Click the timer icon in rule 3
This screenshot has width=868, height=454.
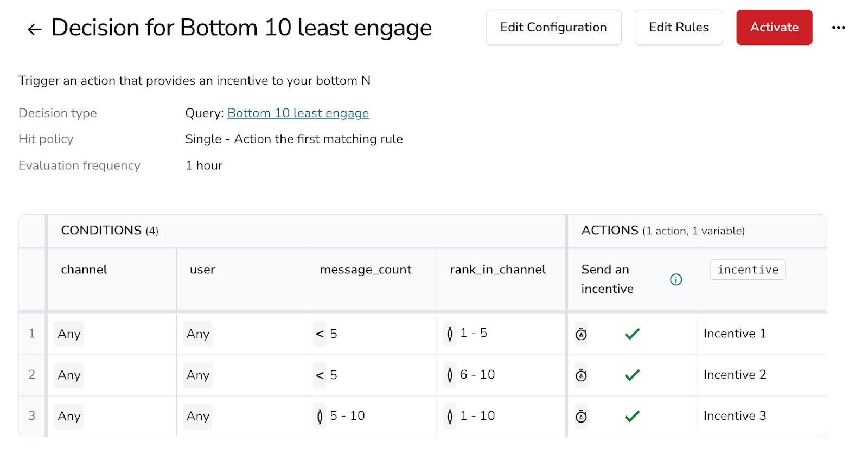tap(581, 417)
